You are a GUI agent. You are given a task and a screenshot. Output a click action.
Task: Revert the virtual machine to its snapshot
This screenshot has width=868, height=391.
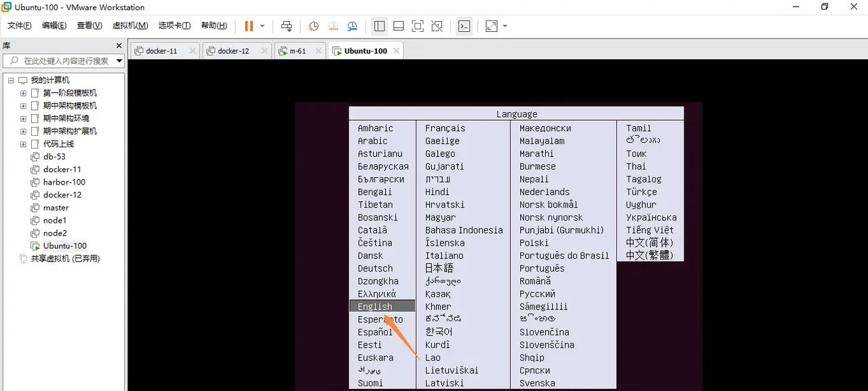[x=332, y=26]
